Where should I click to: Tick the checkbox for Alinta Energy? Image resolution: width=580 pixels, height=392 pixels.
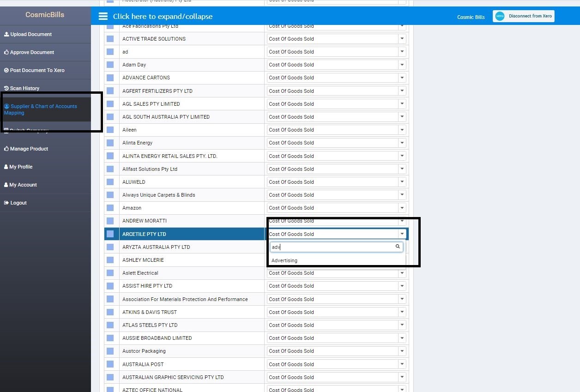110,143
